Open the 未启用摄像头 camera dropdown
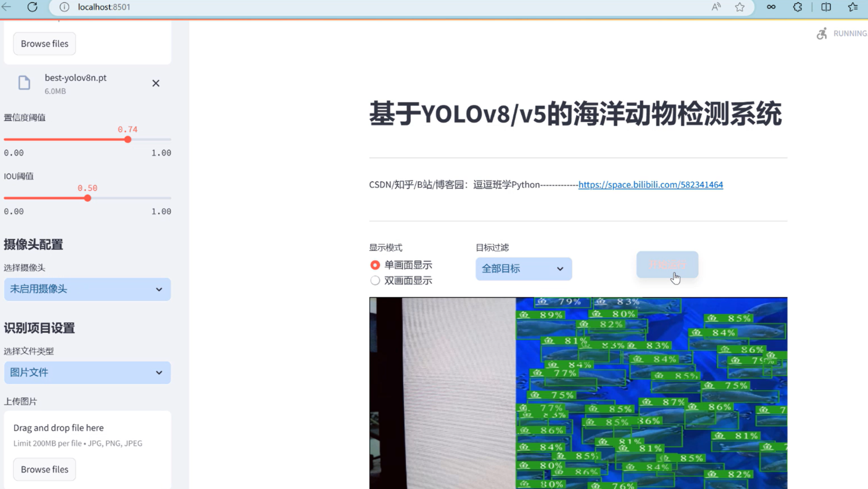The image size is (868, 489). click(x=87, y=289)
